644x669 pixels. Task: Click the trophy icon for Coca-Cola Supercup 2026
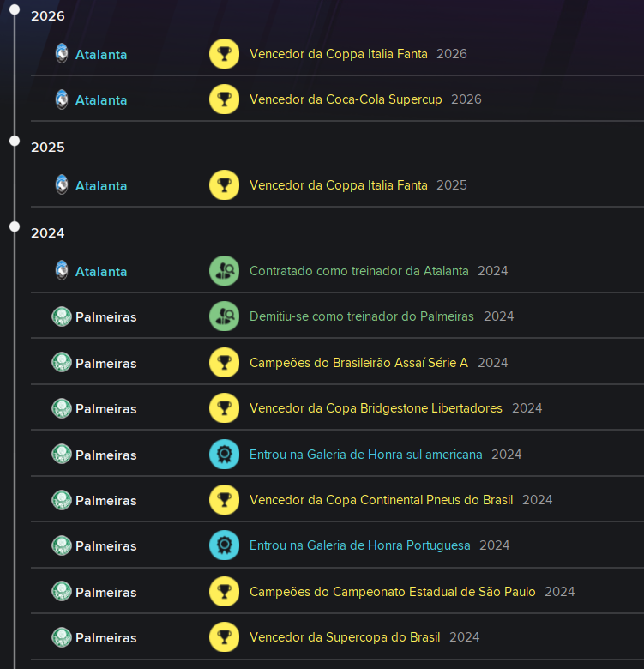pos(224,99)
